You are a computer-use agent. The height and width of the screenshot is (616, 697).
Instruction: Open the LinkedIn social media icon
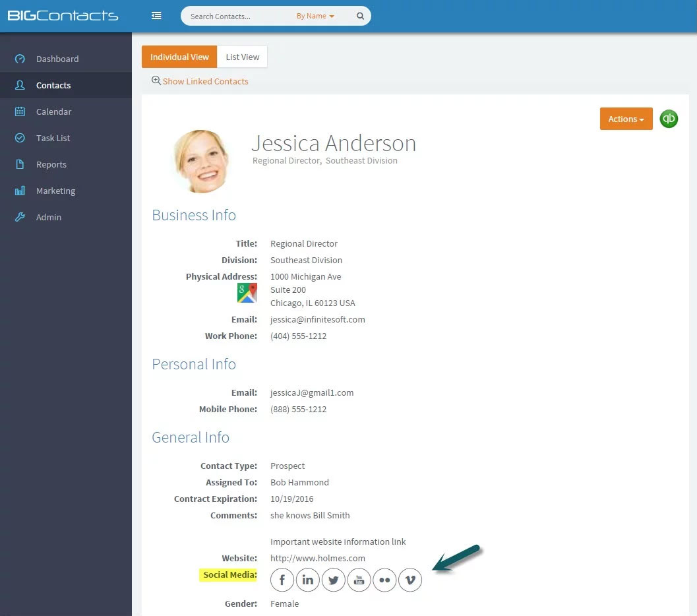pyautogui.click(x=307, y=580)
